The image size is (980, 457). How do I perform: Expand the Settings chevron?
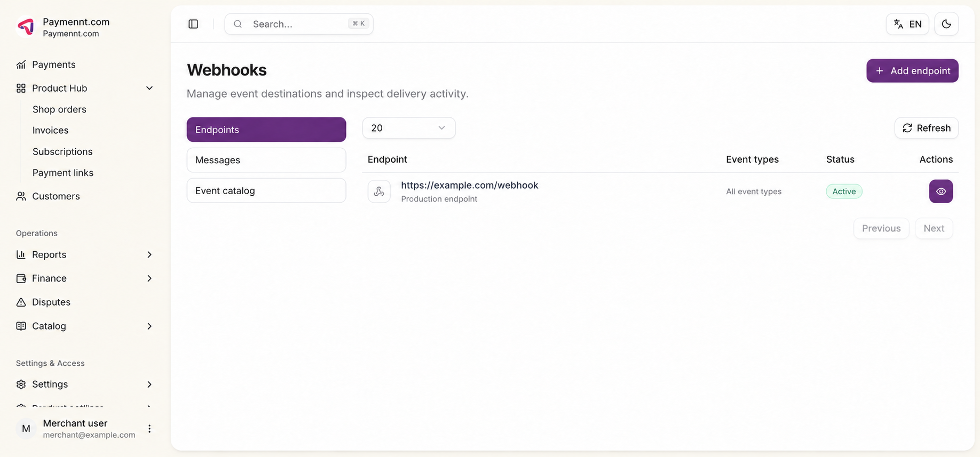149,384
